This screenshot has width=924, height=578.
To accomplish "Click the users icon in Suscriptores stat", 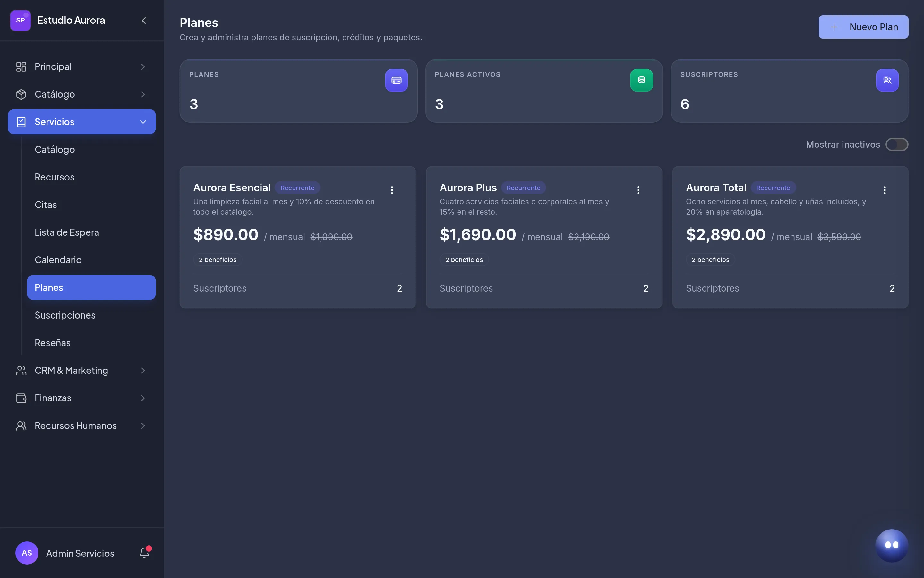I will click(x=887, y=80).
